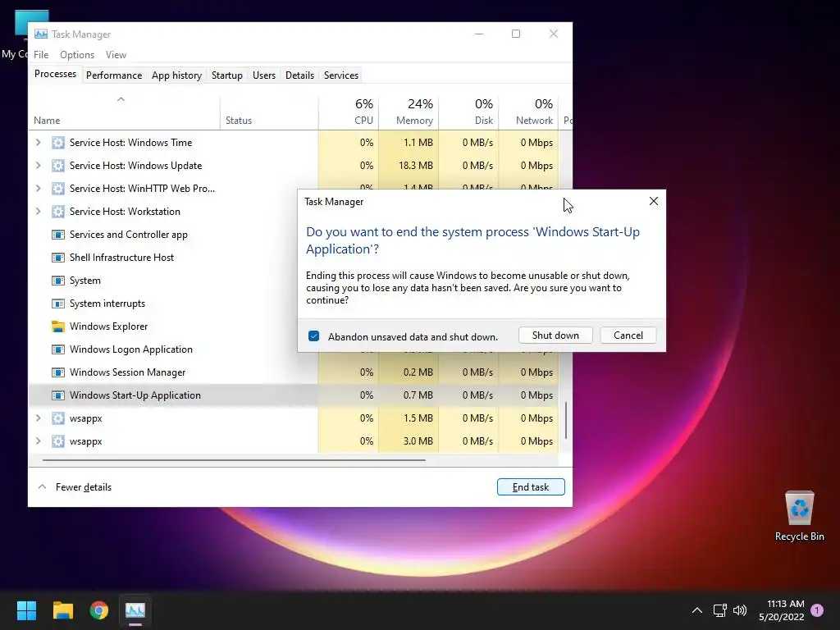Expand Service Host: WinHTTP Web Pro row
The image size is (840, 630).
pos(38,189)
